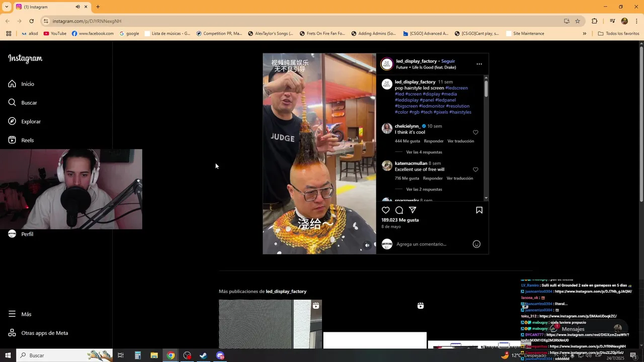Image resolution: width=644 pixels, height=362 pixels.
Task: Open a new browser tab
Action: click(98, 7)
